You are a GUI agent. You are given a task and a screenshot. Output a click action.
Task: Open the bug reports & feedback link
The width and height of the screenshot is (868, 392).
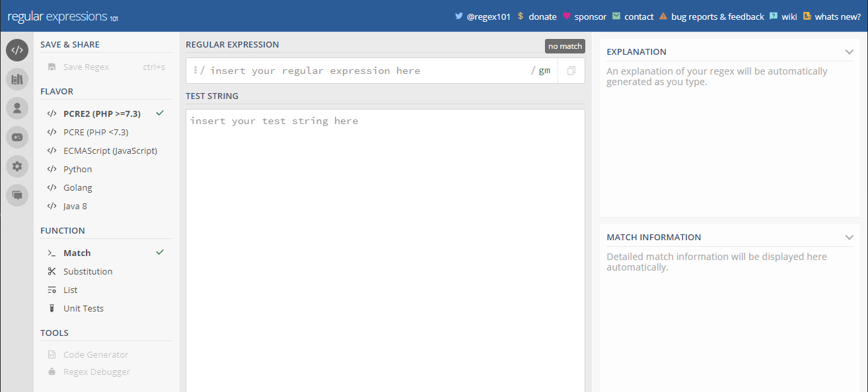[x=716, y=16]
